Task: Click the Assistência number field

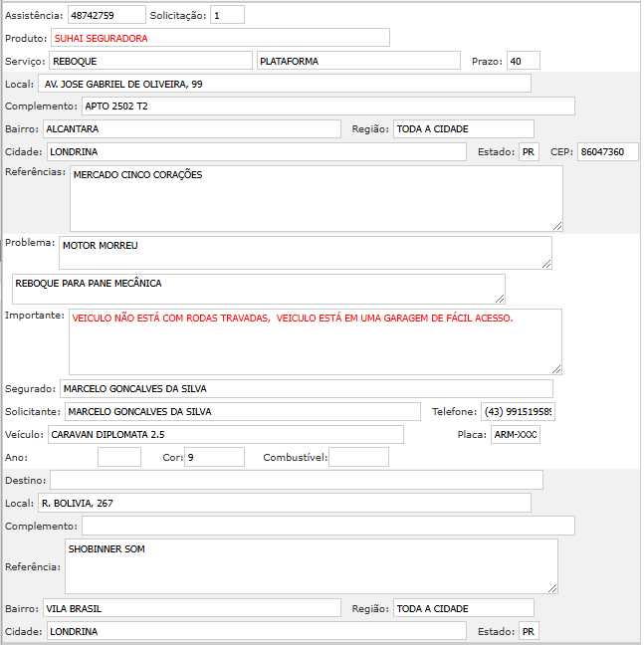Action: 107,15
